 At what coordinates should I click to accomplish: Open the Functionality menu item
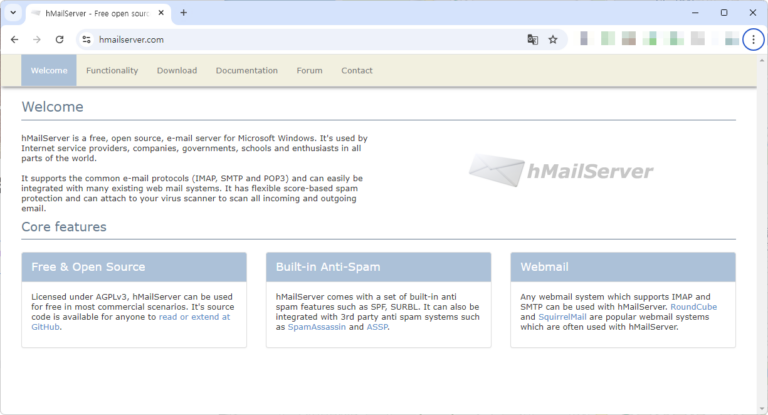tap(112, 71)
